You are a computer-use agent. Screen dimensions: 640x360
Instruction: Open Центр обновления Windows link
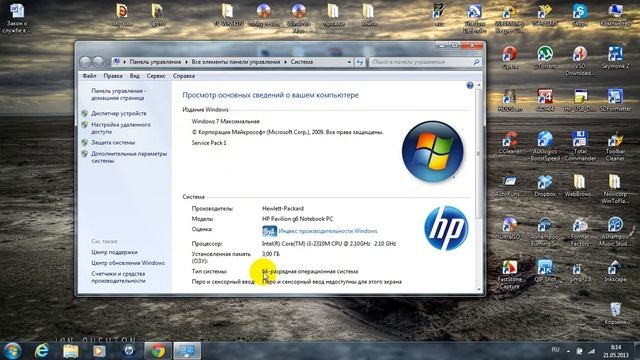click(x=128, y=263)
